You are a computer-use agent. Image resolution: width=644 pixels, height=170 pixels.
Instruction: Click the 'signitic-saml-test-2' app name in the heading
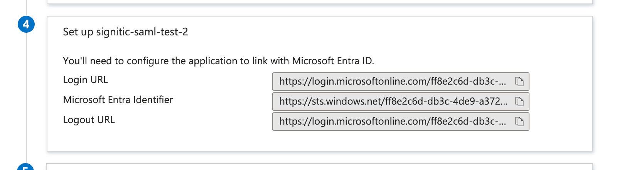click(142, 32)
